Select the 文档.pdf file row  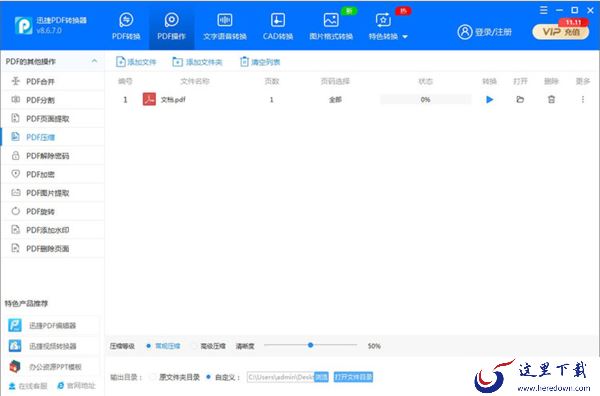point(352,99)
